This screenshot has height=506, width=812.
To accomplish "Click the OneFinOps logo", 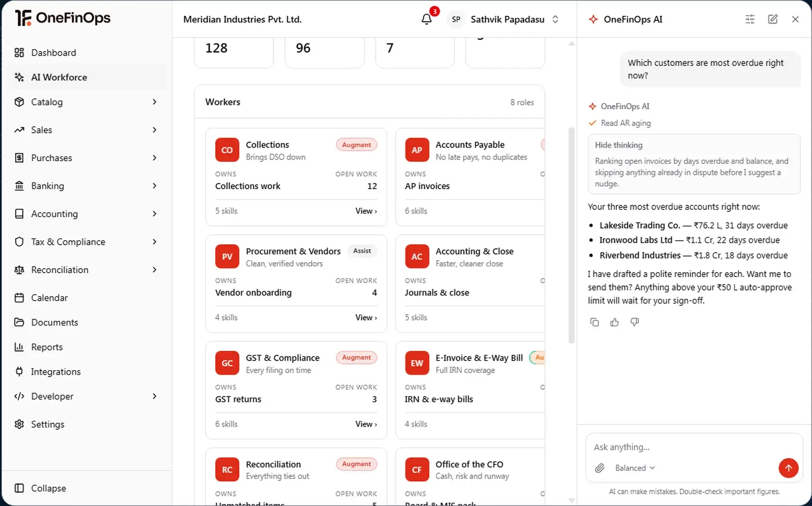I will (63, 18).
